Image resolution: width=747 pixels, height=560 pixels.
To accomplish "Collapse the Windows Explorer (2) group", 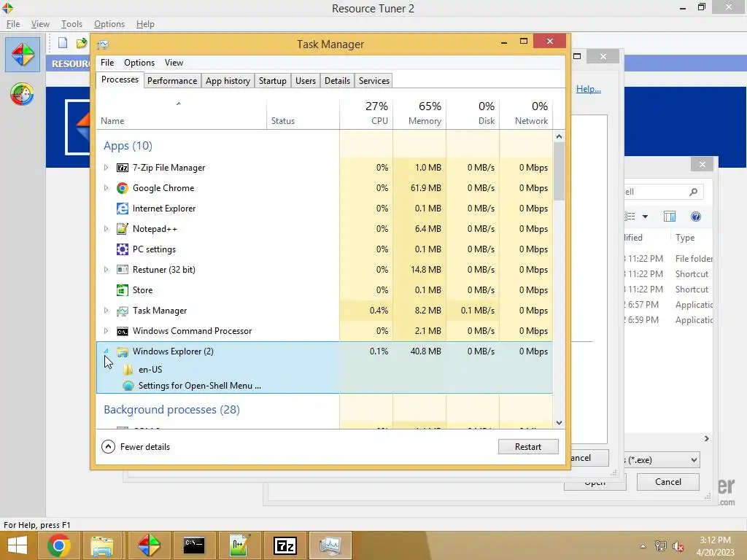I will click(106, 351).
